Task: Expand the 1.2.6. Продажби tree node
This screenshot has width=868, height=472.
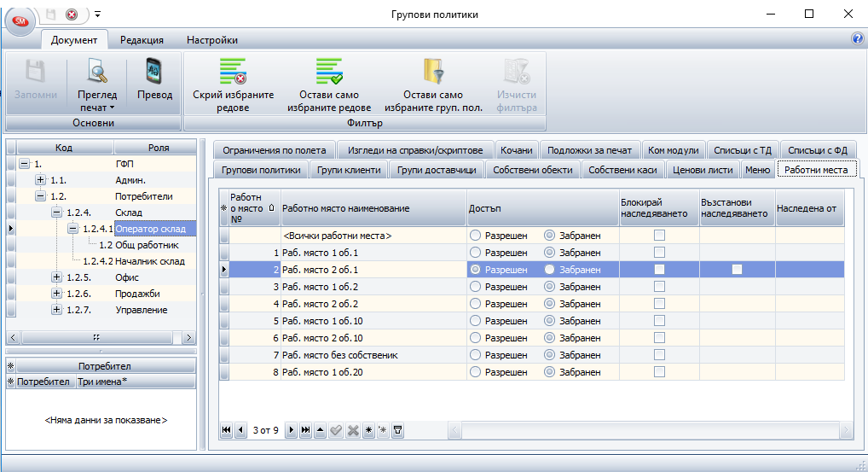Action: click(x=56, y=294)
